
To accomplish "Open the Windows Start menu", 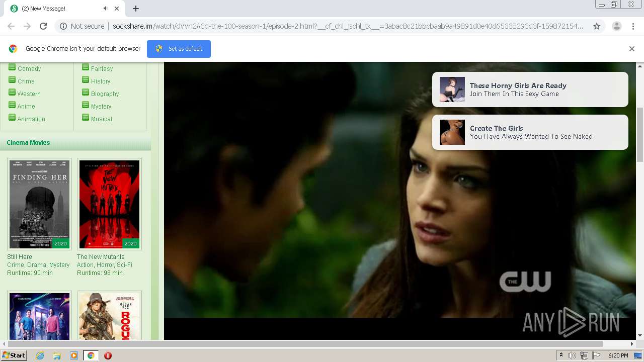I will point(14,355).
